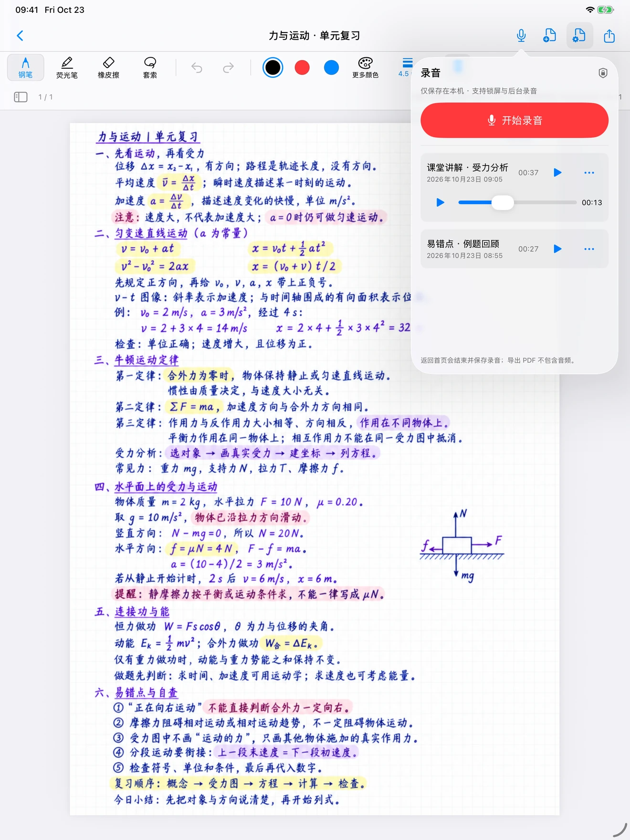
Task: Tap the Wi-Fi status icon
Action: coord(590,10)
